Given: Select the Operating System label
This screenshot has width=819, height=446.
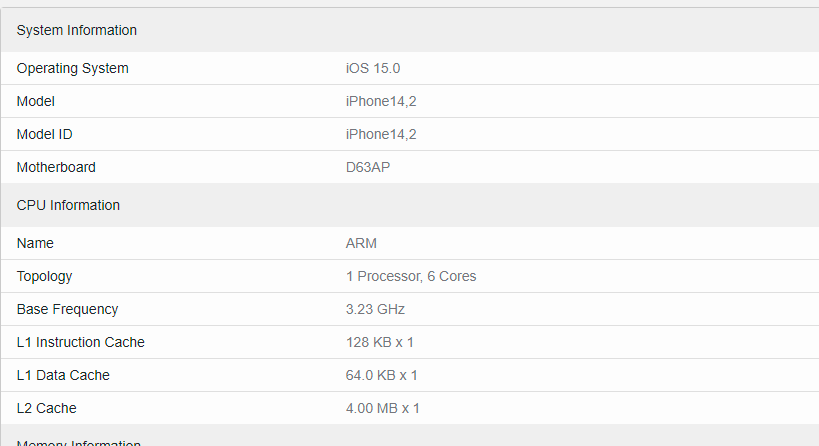Looking at the screenshot, I should click(x=73, y=68).
